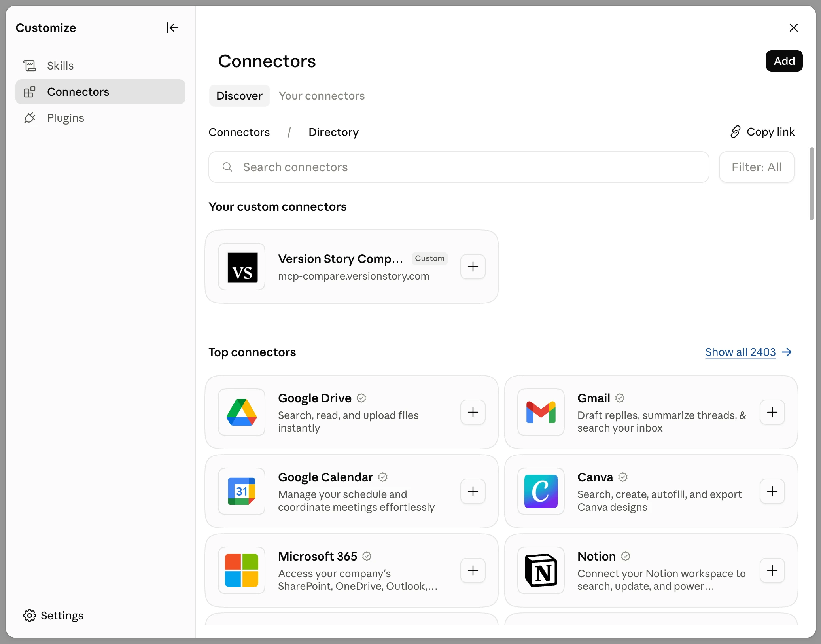Click the Google Calendar logo

tap(242, 491)
